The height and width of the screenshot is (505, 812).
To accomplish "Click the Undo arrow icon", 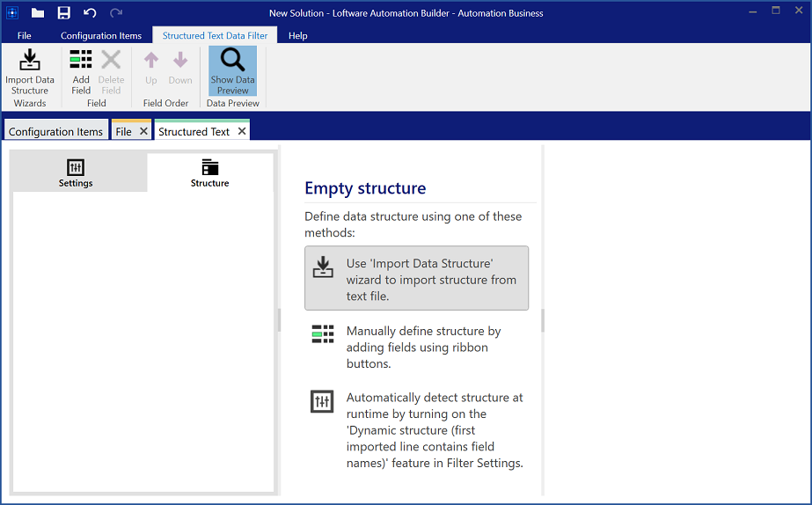I will point(90,13).
